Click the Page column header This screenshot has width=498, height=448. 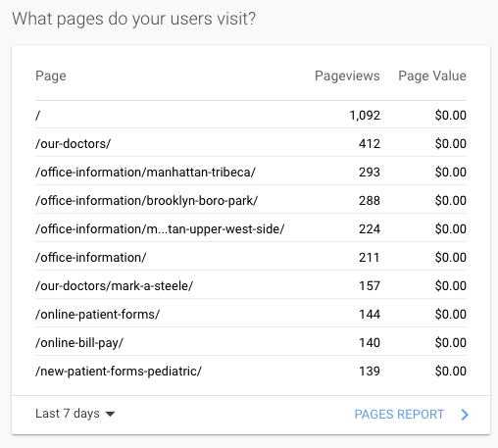coord(51,75)
